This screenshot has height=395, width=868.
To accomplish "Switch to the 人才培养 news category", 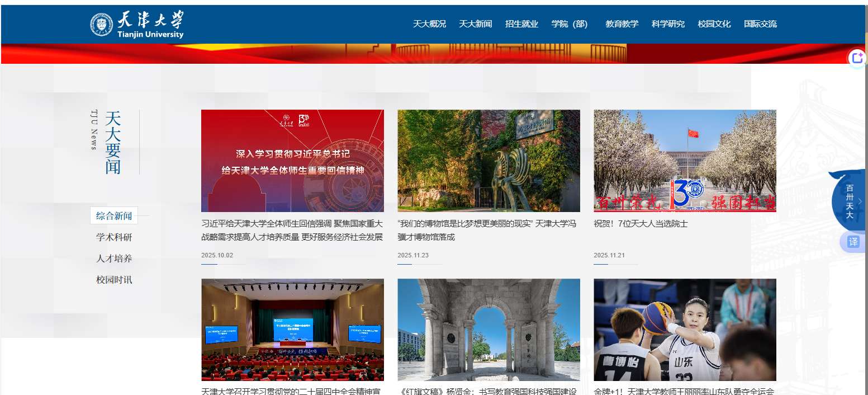I will [x=114, y=258].
